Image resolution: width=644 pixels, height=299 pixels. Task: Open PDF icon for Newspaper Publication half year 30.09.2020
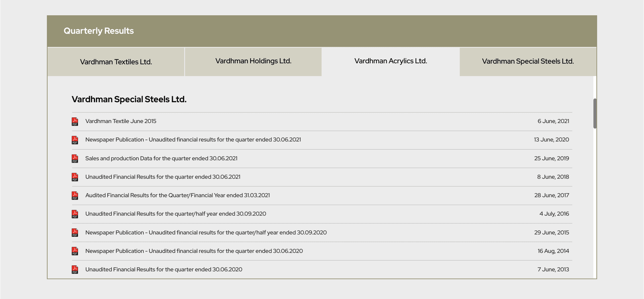pyautogui.click(x=75, y=232)
